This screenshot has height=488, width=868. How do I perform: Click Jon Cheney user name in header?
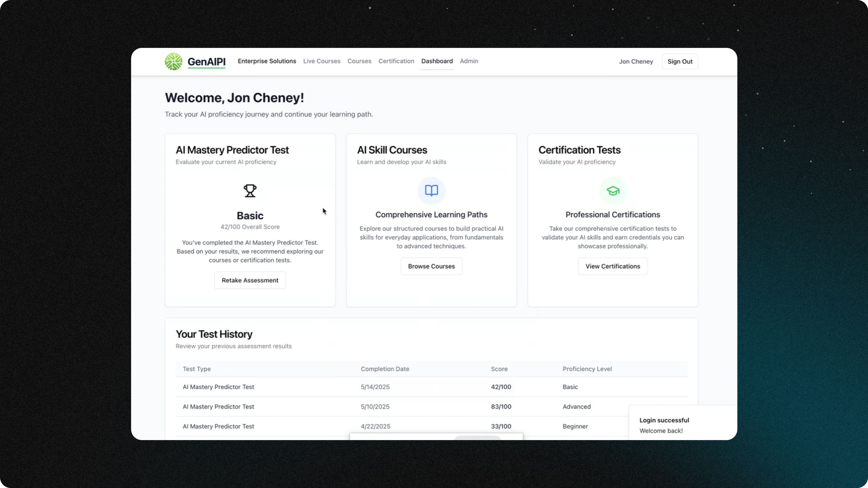point(635,62)
